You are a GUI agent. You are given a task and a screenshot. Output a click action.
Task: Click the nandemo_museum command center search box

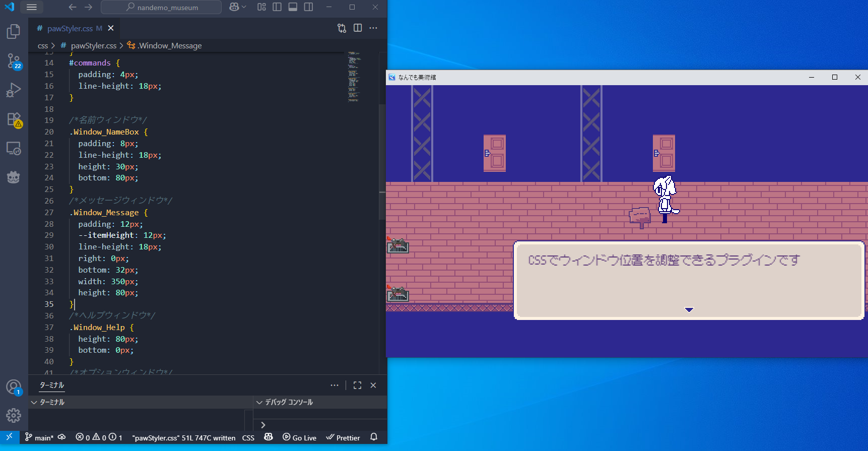[161, 7]
